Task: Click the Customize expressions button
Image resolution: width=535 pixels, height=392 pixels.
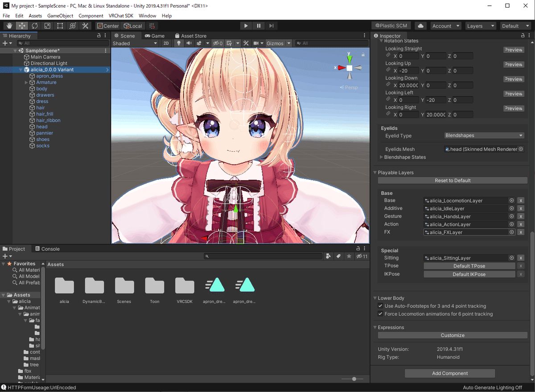Action: 453,335
